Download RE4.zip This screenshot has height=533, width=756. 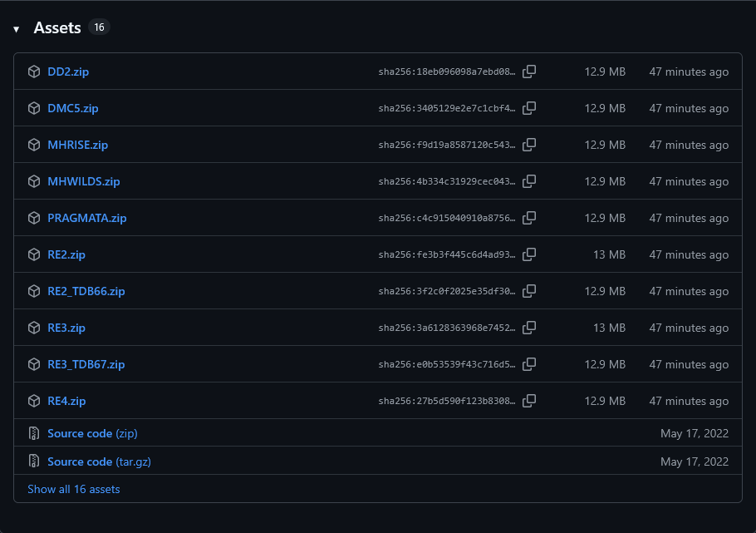[x=66, y=401]
